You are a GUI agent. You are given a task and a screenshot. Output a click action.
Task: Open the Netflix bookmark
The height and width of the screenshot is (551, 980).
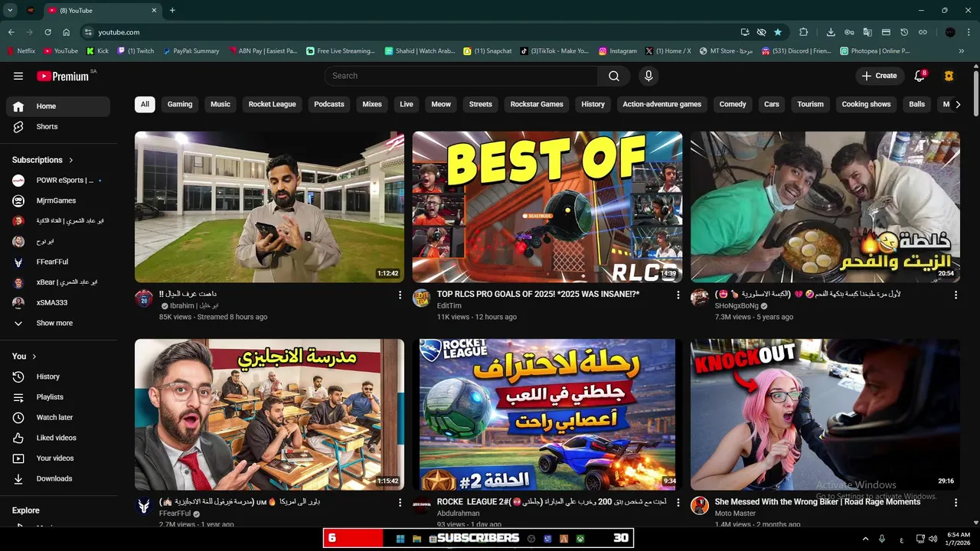21,51
